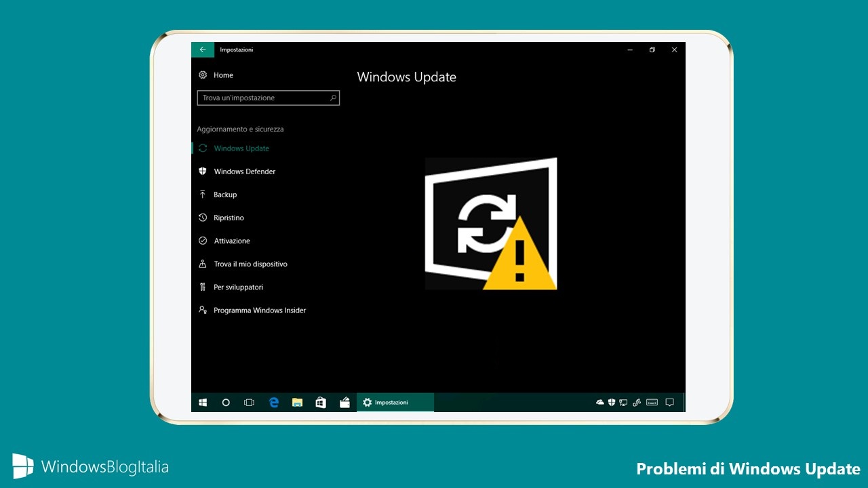Image resolution: width=868 pixels, height=488 pixels.
Task: Close the Impostazioni window
Action: point(674,49)
